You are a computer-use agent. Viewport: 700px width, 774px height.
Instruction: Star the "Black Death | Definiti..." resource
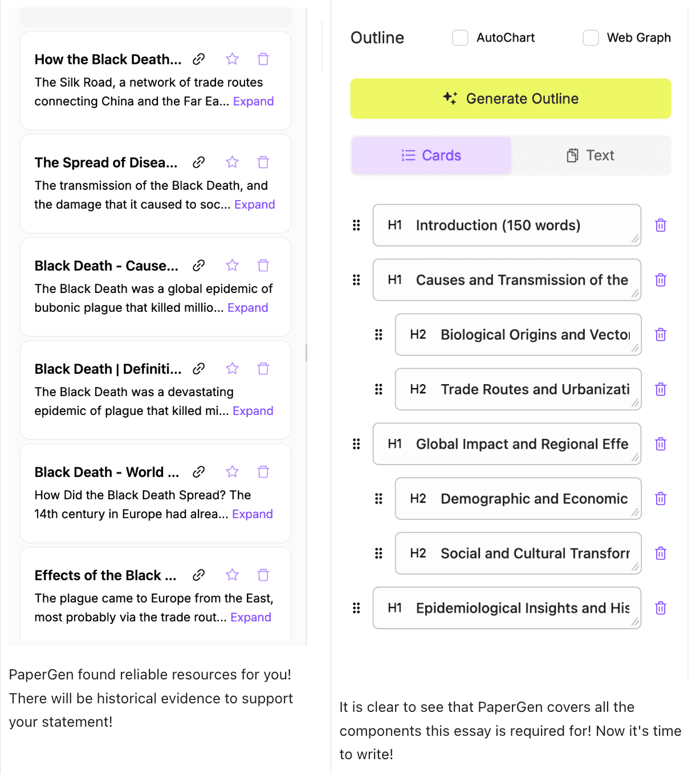coord(232,369)
